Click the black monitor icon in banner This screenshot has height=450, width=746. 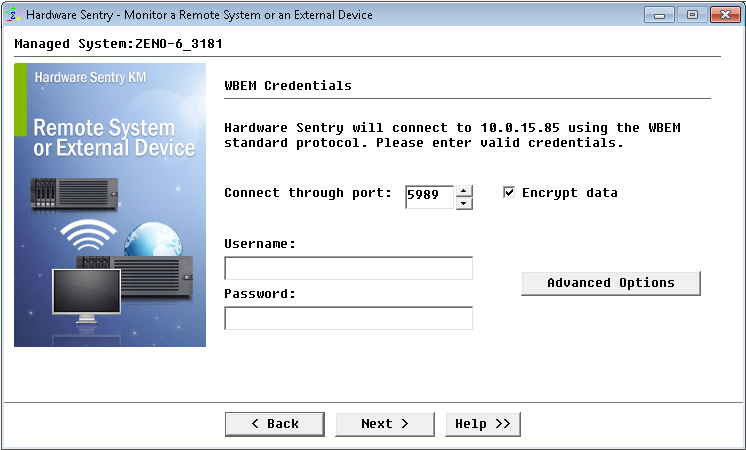(86, 302)
